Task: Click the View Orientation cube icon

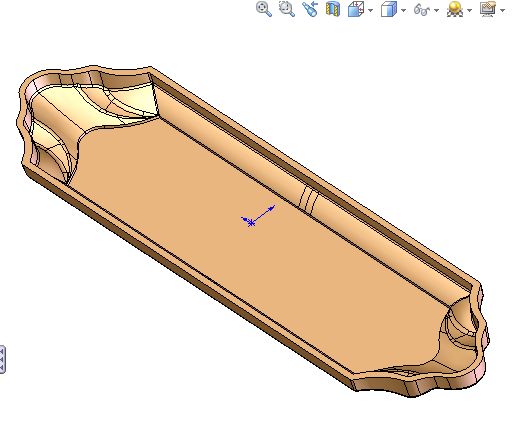Action: tap(356, 9)
